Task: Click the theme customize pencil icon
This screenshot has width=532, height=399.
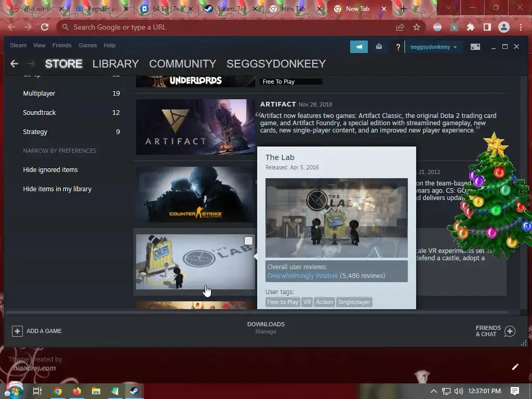Action: (x=515, y=367)
